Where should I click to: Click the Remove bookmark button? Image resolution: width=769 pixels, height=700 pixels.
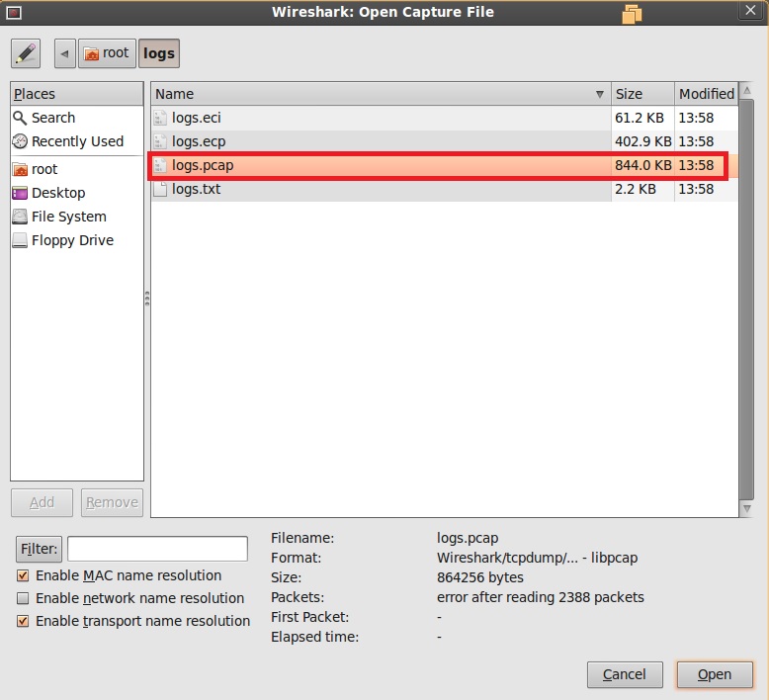[x=112, y=503]
